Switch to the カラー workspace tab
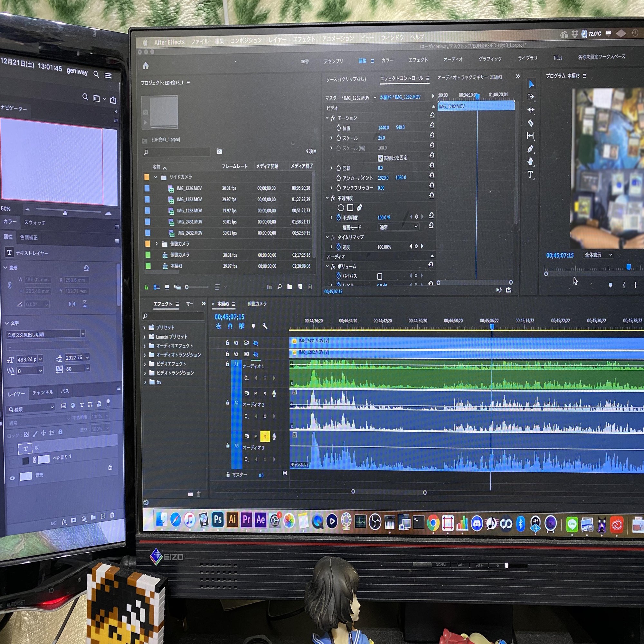644x644 pixels. pos(387,61)
